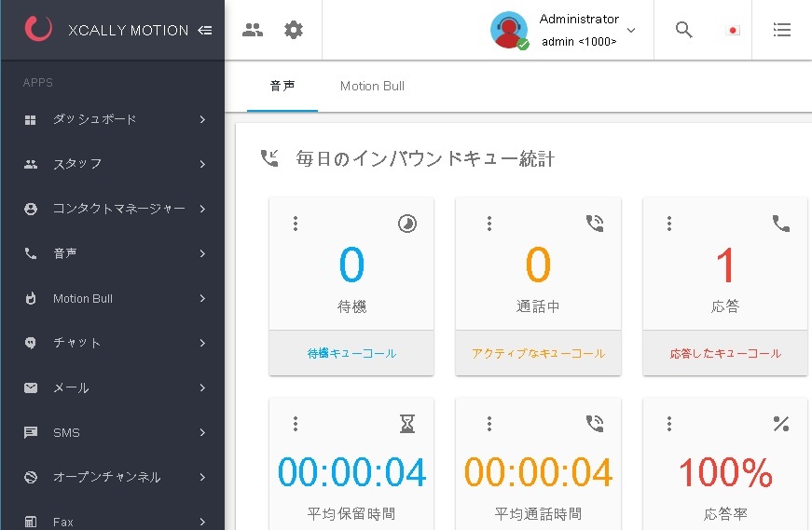Click the 待機キューコール link
This screenshot has width=812, height=530.
click(x=351, y=353)
